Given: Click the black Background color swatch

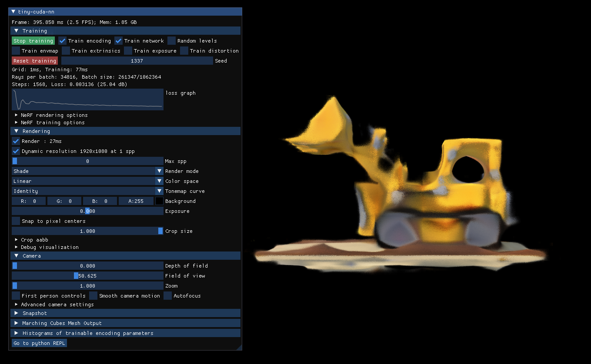Looking at the screenshot, I should click(159, 201).
